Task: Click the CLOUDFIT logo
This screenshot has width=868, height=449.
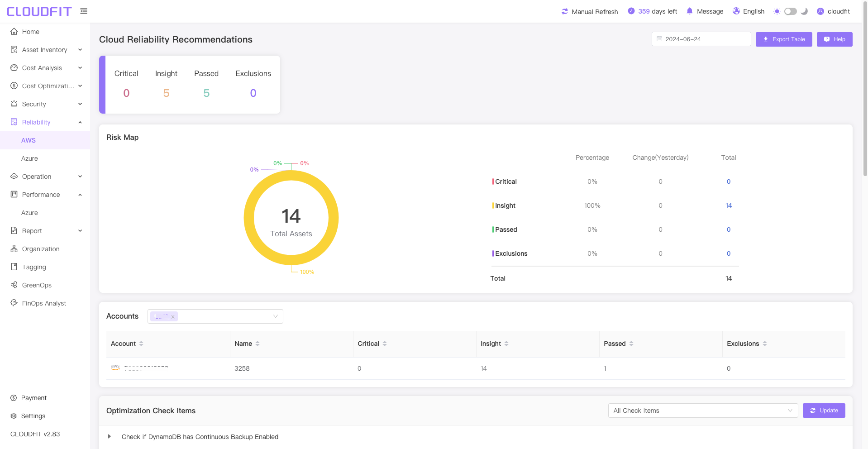Action: click(x=39, y=11)
